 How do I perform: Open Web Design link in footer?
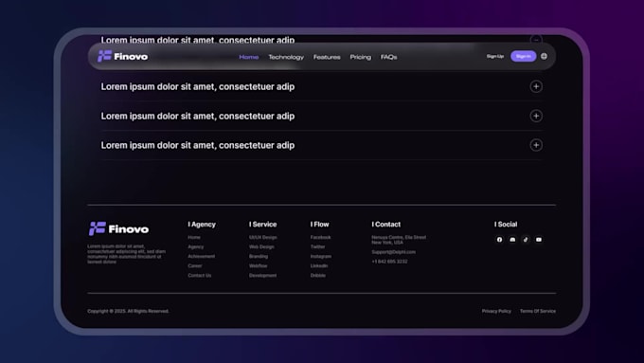pyautogui.click(x=261, y=246)
